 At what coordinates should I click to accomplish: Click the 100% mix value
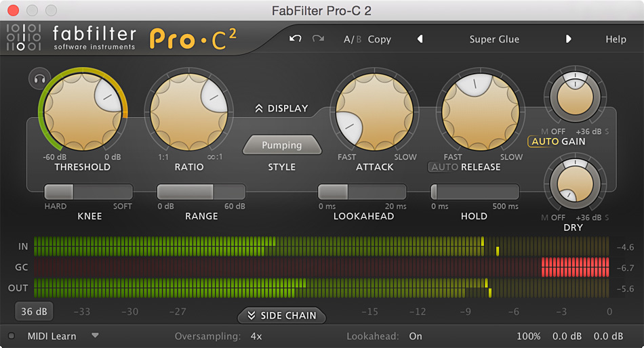(x=528, y=336)
